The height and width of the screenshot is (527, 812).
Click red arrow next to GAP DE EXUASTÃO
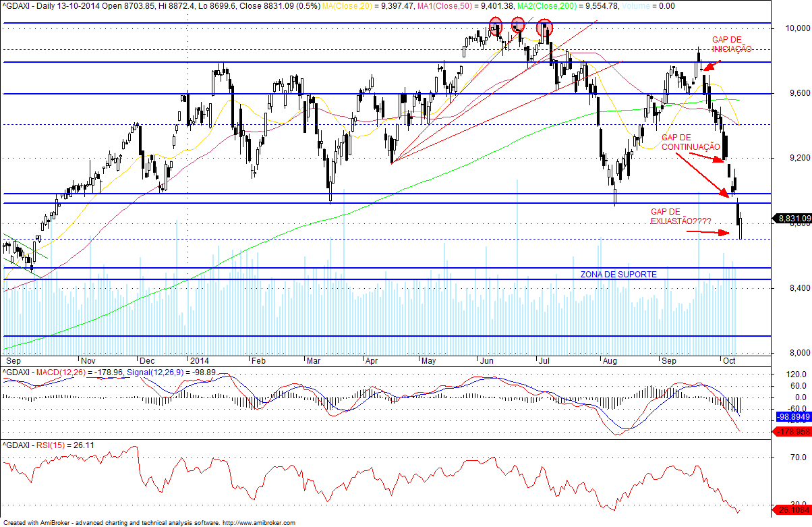(x=709, y=233)
